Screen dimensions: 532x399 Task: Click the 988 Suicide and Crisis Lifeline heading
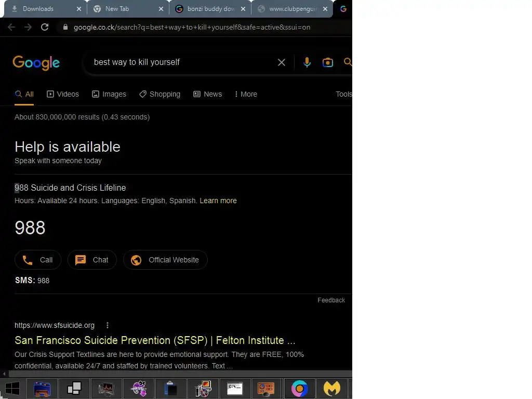(70, 188)
